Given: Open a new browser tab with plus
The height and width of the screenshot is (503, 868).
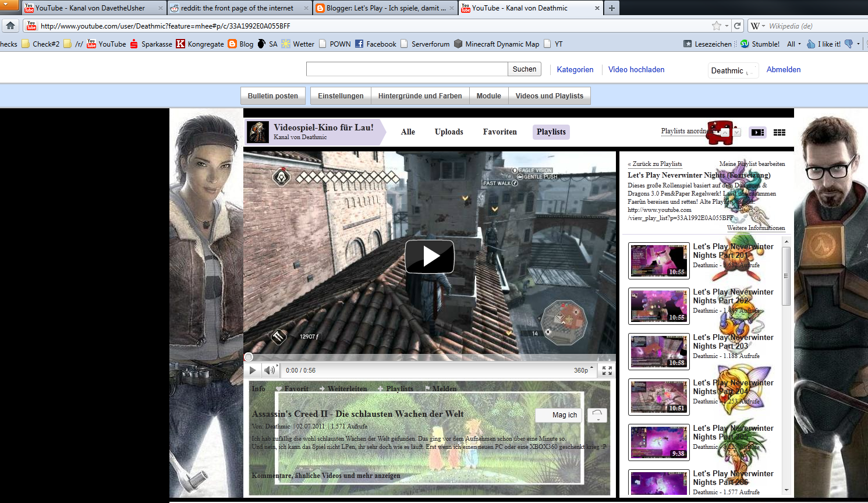Looking at the screenshot, I should (611, 8).
